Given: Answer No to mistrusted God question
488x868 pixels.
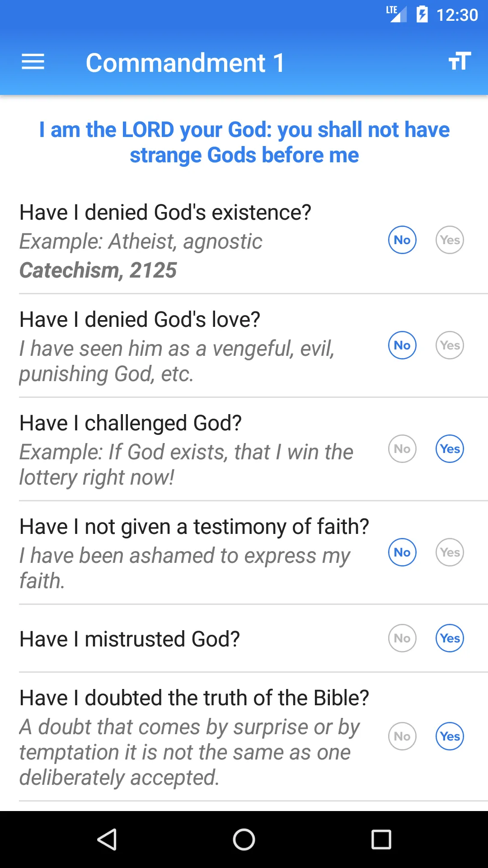Looking at the screenshot, I should 402,638.
